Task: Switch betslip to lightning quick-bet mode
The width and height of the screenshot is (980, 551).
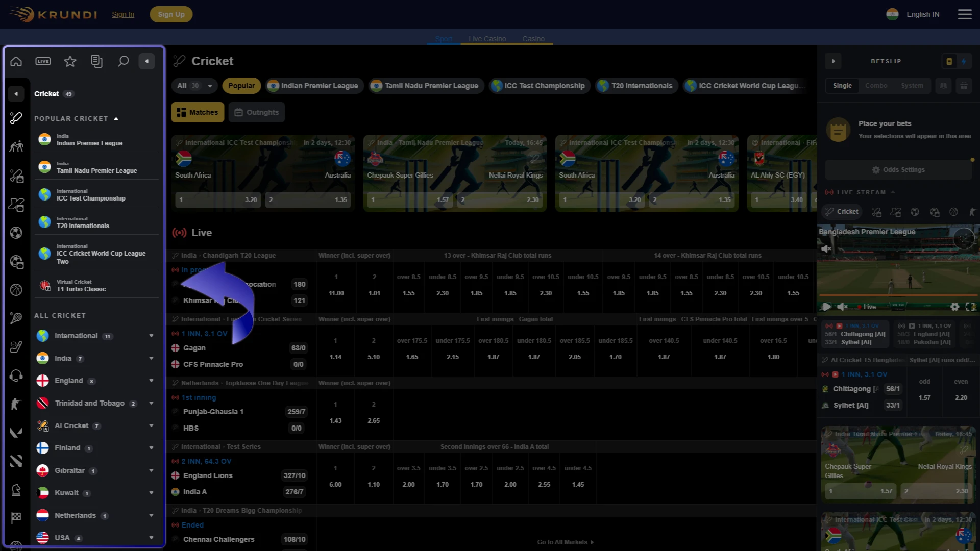Action: [x=964, y=61]
